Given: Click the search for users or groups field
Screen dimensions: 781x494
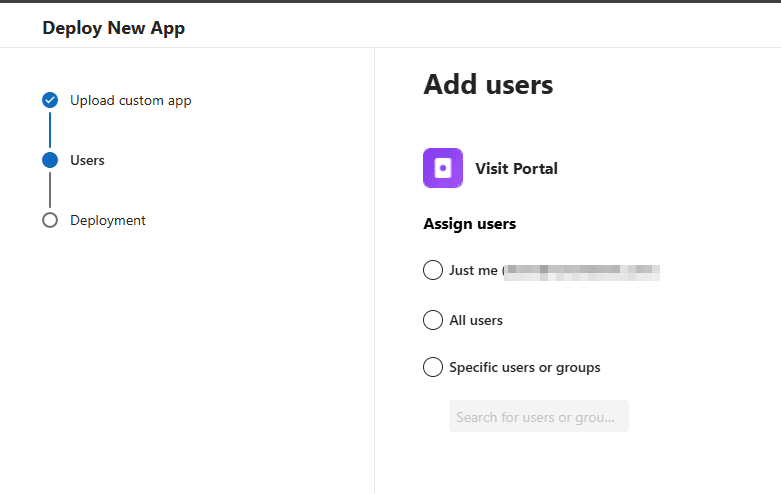Looking at the screenshot, I should tap(538, 416).
